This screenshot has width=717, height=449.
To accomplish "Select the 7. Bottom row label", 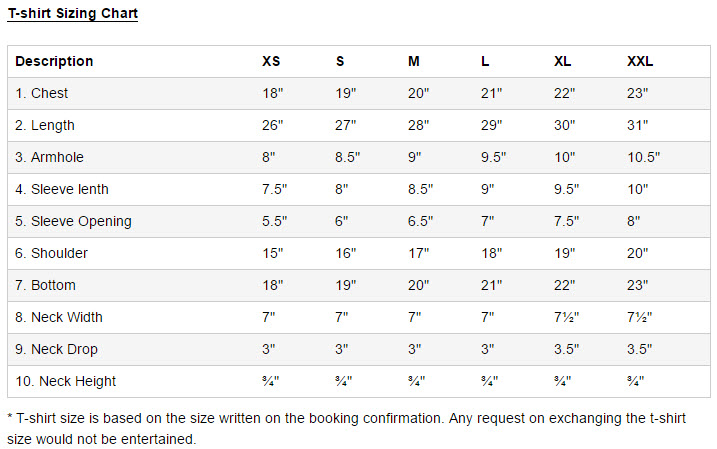I will pos(45,285).
